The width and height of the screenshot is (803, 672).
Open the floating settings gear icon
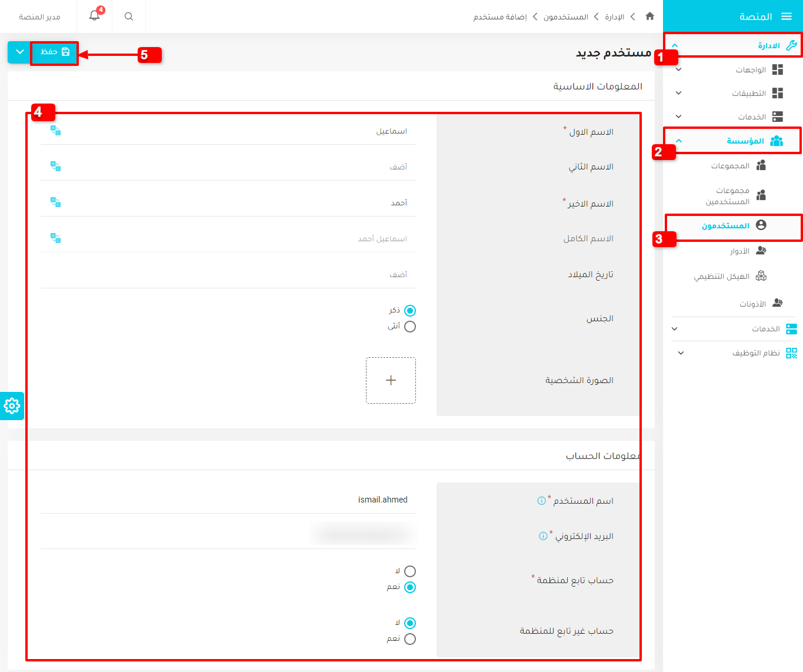pyautogui.click(x=12, y=406)
